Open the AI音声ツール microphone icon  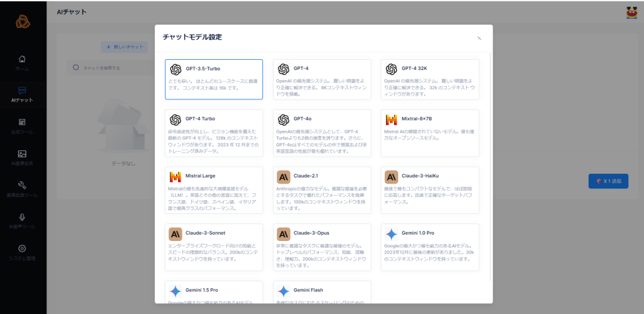(x=23, y=217)
